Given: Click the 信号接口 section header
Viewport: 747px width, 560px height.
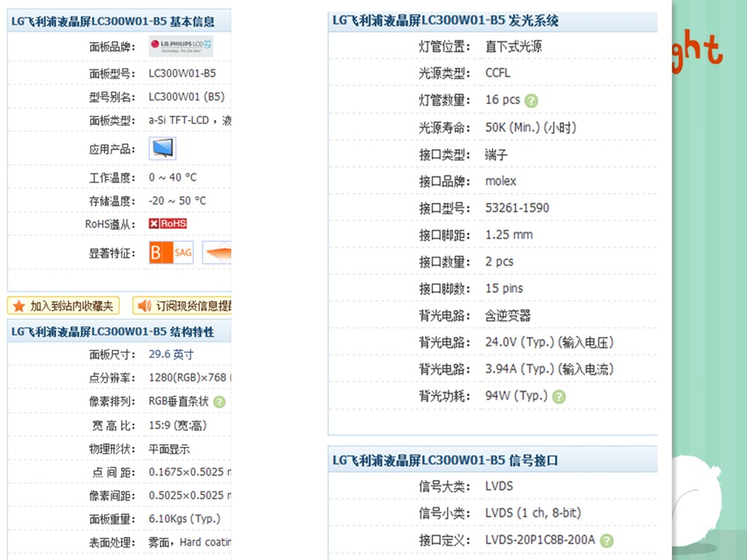Looking at the screenshot, I should [x=445, y=460].
